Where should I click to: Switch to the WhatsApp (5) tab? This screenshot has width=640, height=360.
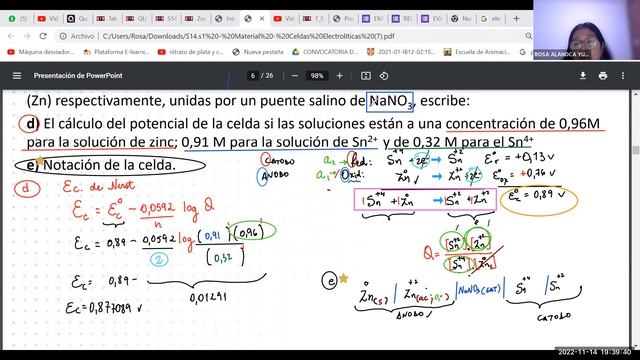pos(18,18)
